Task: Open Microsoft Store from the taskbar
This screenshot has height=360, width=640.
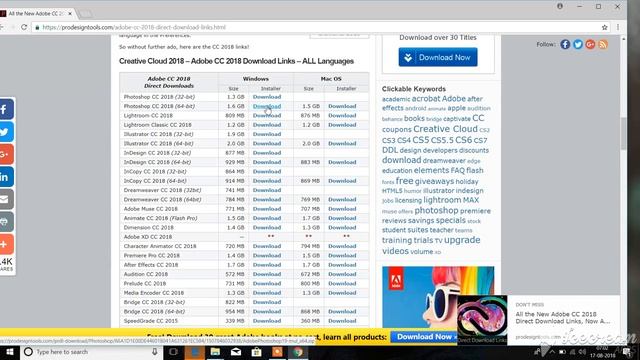Action: tap(256, 352)
